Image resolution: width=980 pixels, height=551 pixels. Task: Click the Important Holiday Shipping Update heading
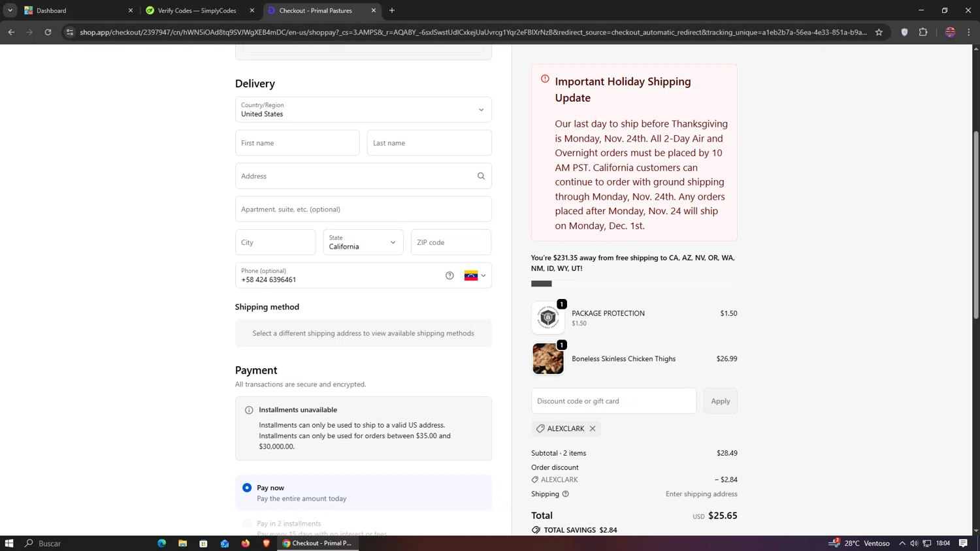tap(623, 89)
